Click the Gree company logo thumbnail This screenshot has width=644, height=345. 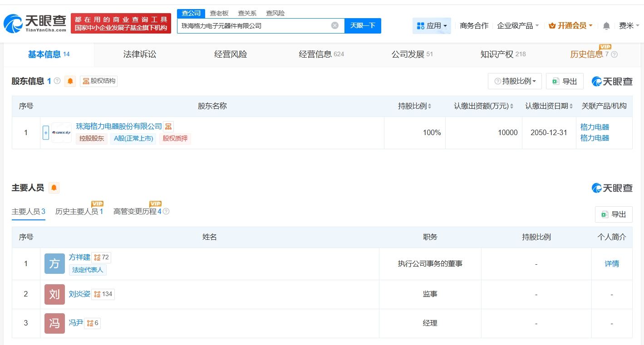click(61, 133)
